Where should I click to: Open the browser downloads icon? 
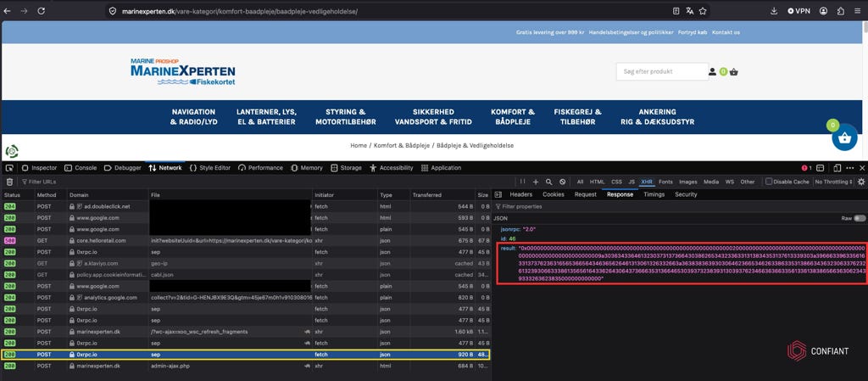[774, 10]
